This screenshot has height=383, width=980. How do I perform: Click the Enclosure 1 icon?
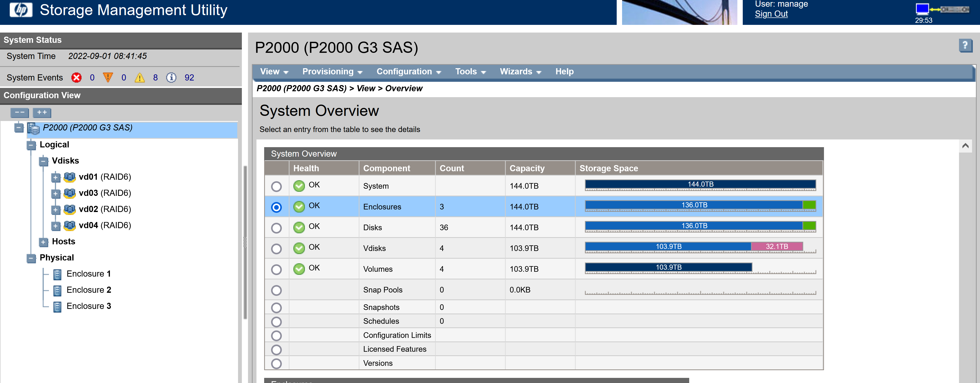(x=57, y=275)
